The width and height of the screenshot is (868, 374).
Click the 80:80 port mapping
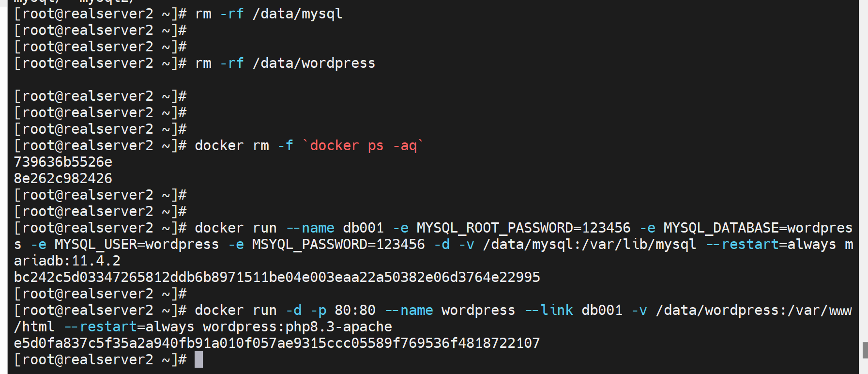(355, 310)
